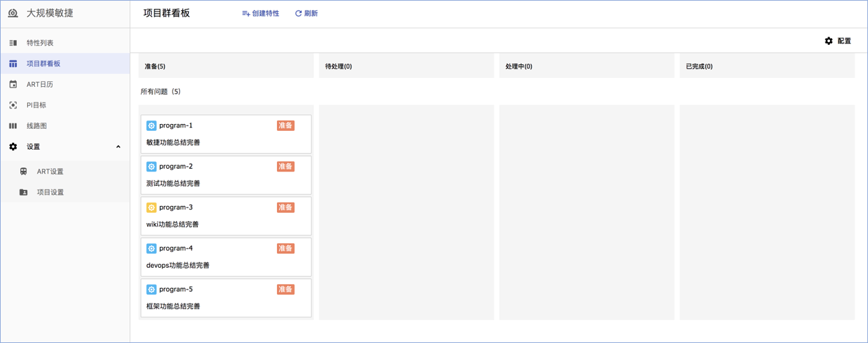Open 项目设置 submenu item
Image resolution: width=868 pixels, height=343 pixels.
pos(65,193)
